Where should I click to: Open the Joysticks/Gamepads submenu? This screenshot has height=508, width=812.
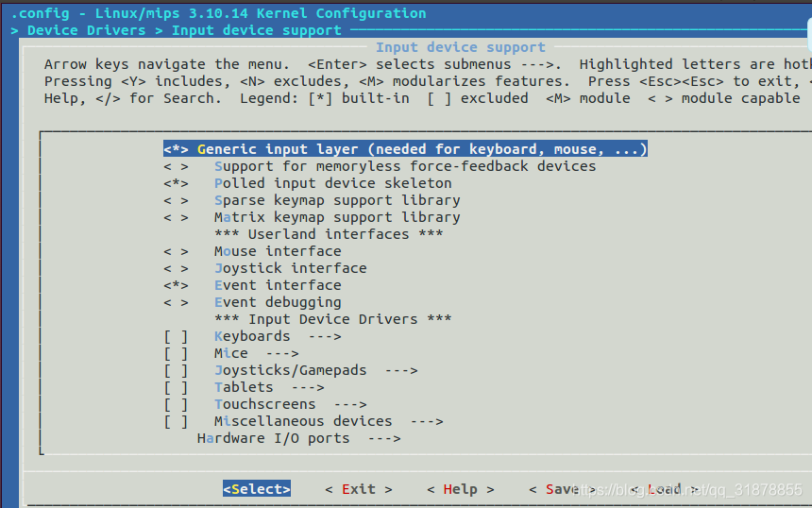(291, 371)
